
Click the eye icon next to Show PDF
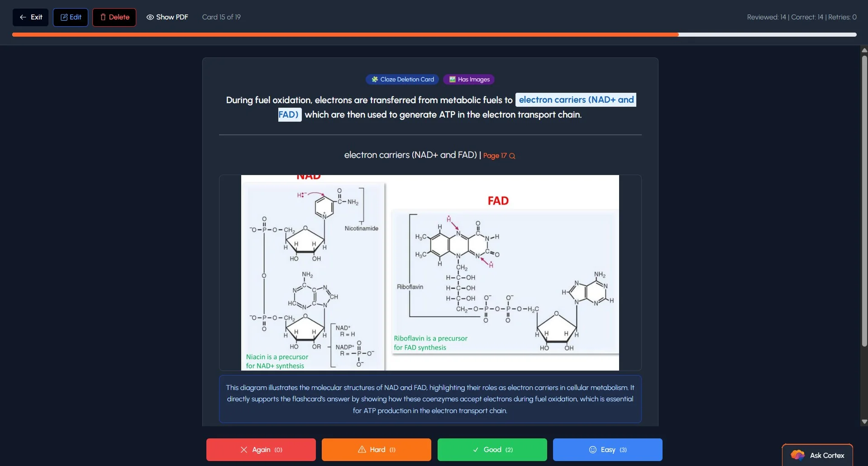(x=149, y=17)
